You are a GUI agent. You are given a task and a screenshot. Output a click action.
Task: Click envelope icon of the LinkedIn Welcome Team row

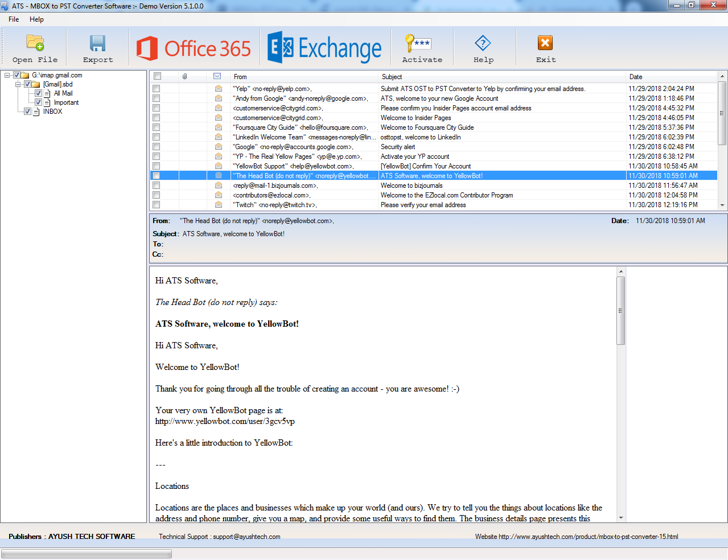219,137
